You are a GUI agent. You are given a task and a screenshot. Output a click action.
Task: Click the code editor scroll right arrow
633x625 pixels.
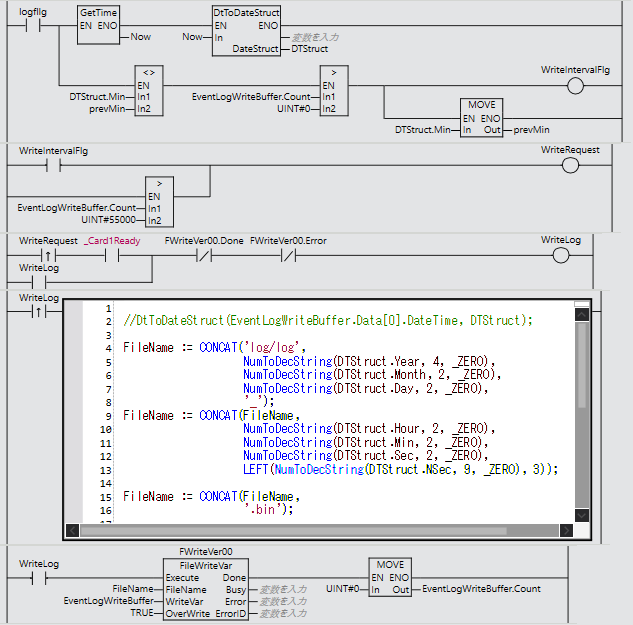click(x=567, y=532)
